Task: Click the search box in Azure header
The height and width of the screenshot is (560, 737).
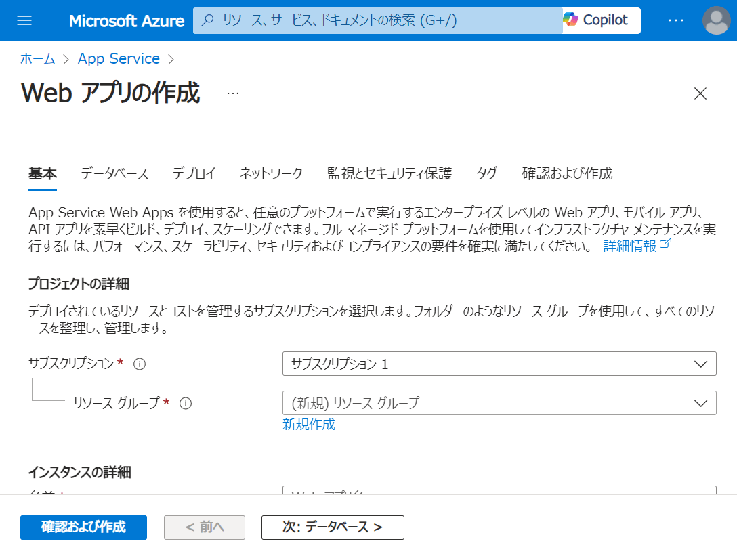Action: click(x=377, y=20)
